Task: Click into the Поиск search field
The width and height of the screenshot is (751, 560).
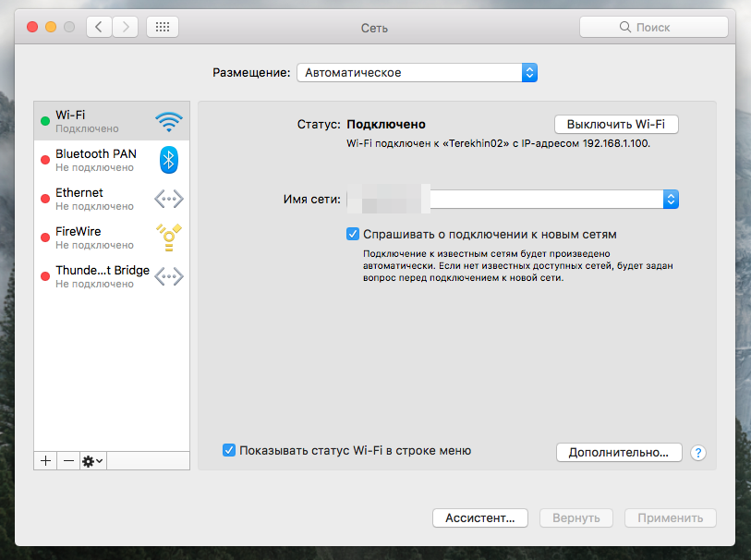Action: click(654, 27)
